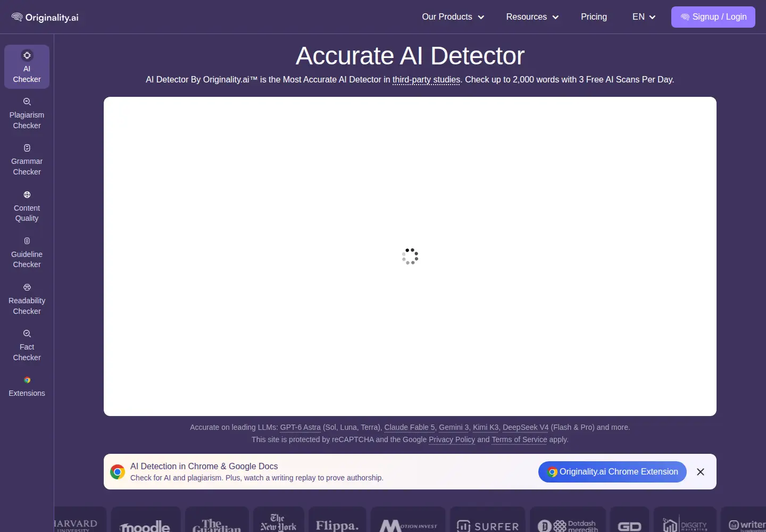Select the Plagiarism Checker magnifier icon

27,102
